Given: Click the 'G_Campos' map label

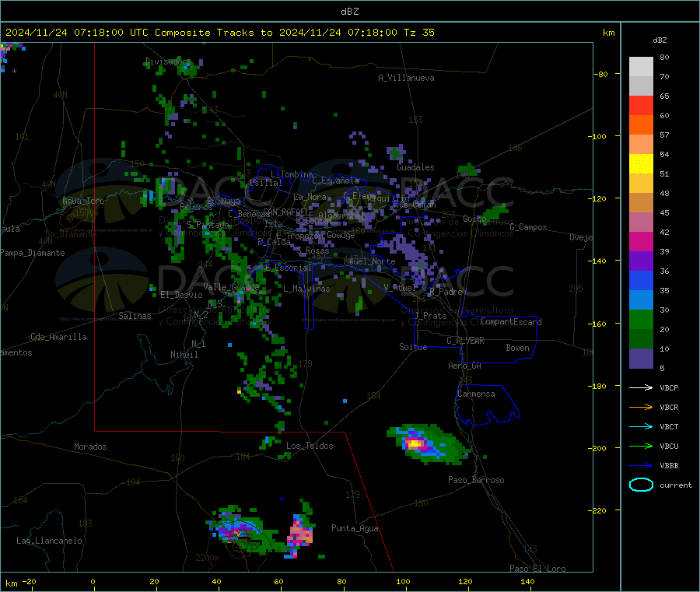Looking at the screenshot, I should [x=529, y=227].
